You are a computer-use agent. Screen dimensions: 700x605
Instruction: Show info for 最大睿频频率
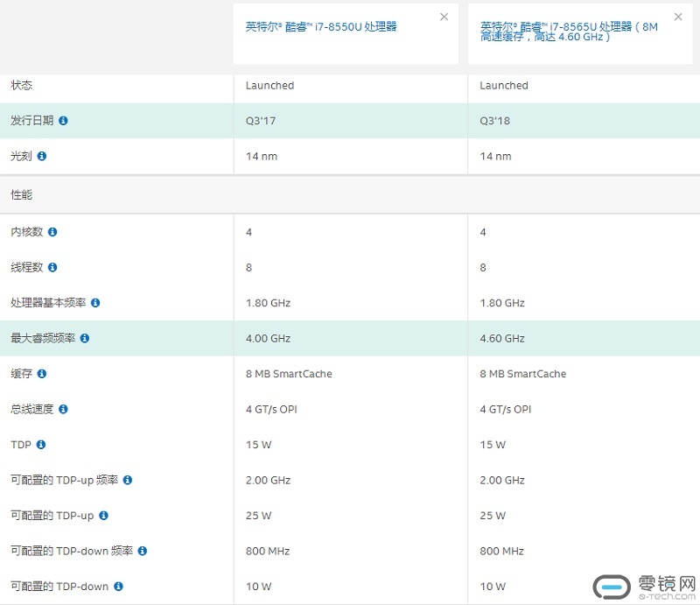pos(85,338)
